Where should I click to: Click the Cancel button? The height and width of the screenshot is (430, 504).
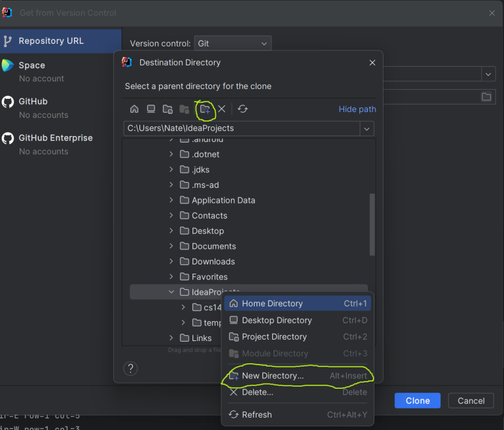tap(471, 401)
